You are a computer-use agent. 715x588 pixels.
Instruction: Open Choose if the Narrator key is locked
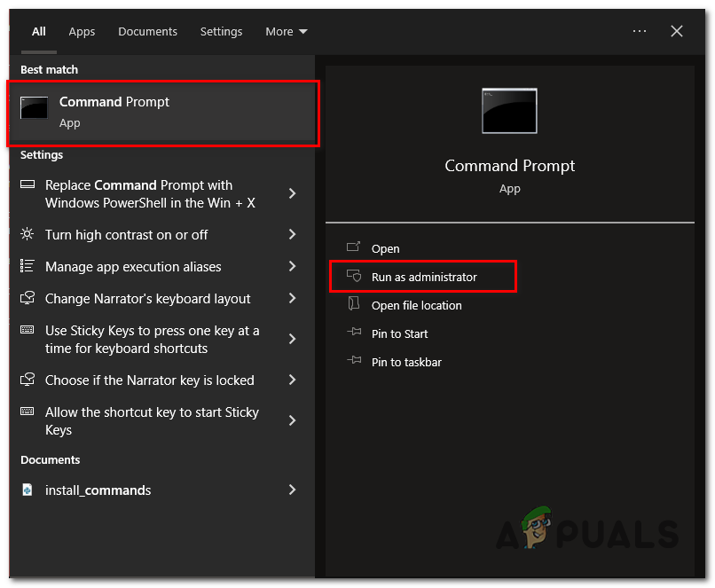coord(149,380)
